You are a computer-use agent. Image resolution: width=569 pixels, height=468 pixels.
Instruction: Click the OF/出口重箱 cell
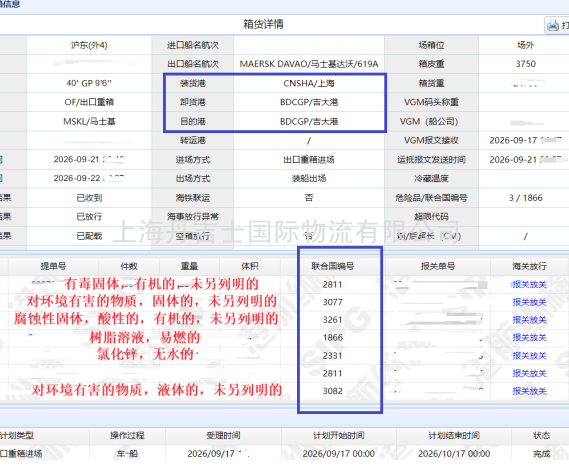[89, 102]
